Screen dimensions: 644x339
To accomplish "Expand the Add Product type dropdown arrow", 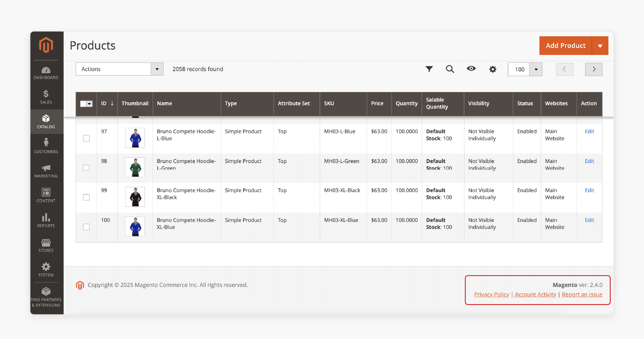I will (600, 46).
